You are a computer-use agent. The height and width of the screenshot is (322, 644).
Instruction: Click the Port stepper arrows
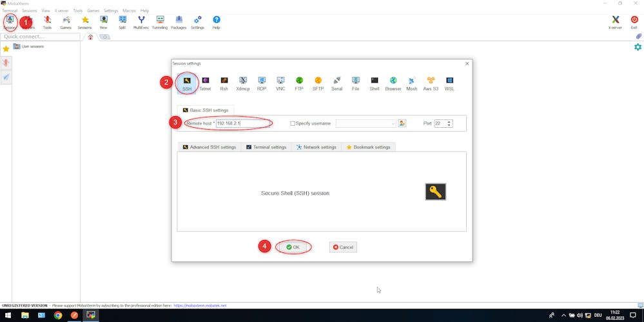click(x=449, y=123)
